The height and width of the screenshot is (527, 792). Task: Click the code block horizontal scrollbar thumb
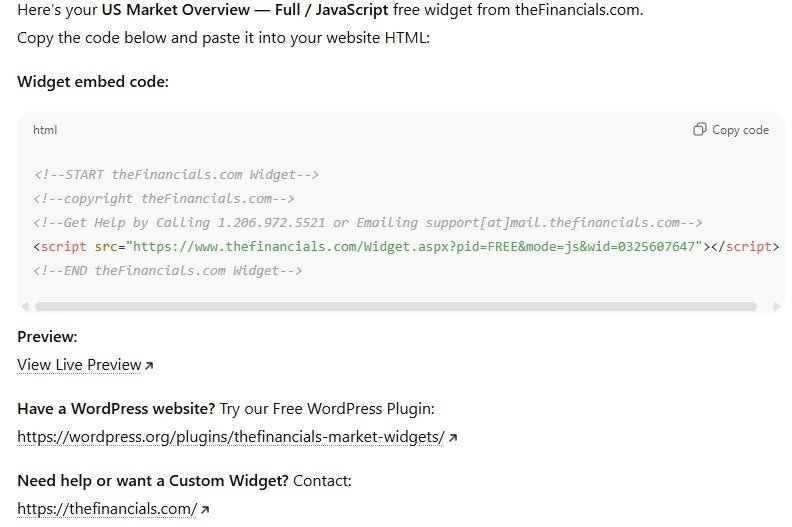(396, 306)
